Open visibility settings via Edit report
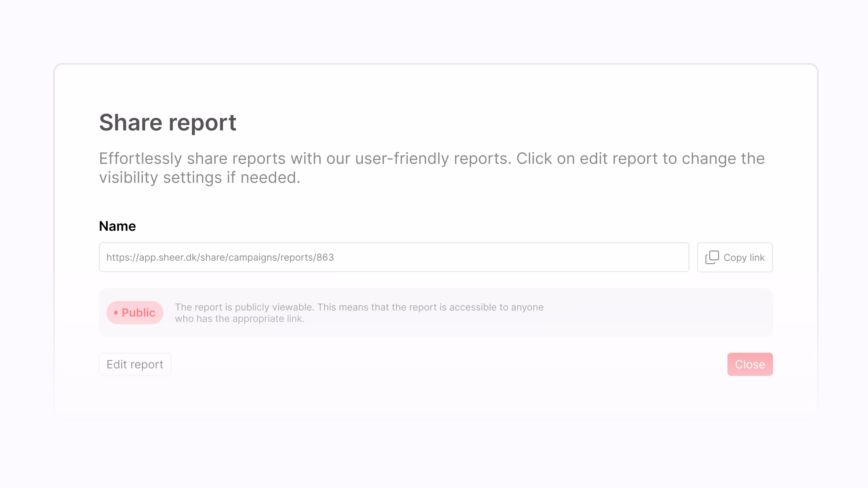Viewport: 868px width, 488px height. tap(135, 364)
